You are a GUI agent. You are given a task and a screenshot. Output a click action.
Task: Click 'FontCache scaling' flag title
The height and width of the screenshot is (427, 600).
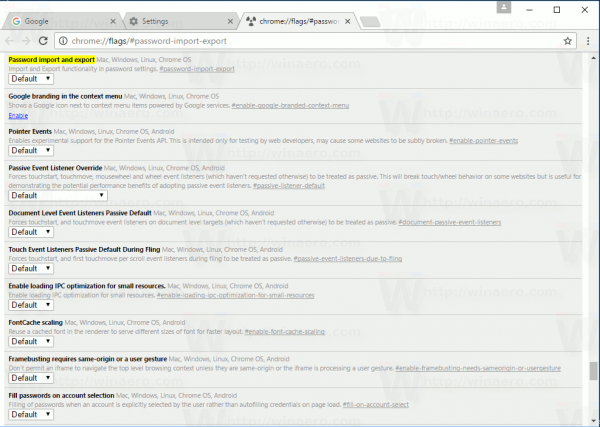tap(35, 323)
